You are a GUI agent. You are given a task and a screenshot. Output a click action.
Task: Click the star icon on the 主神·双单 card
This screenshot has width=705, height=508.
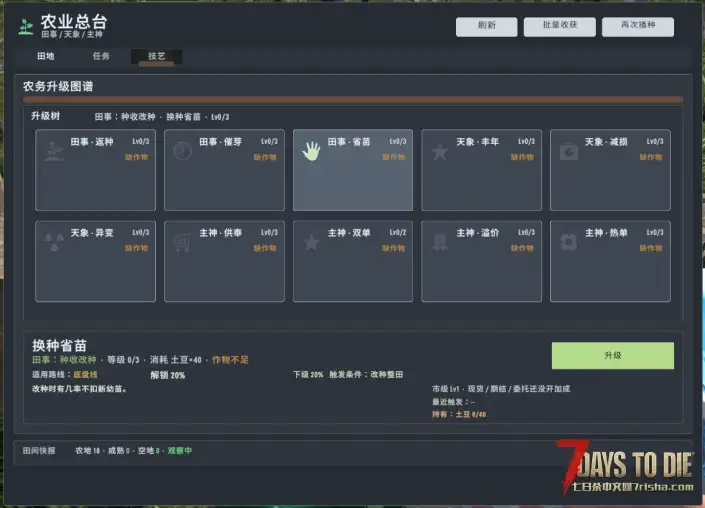311,243
